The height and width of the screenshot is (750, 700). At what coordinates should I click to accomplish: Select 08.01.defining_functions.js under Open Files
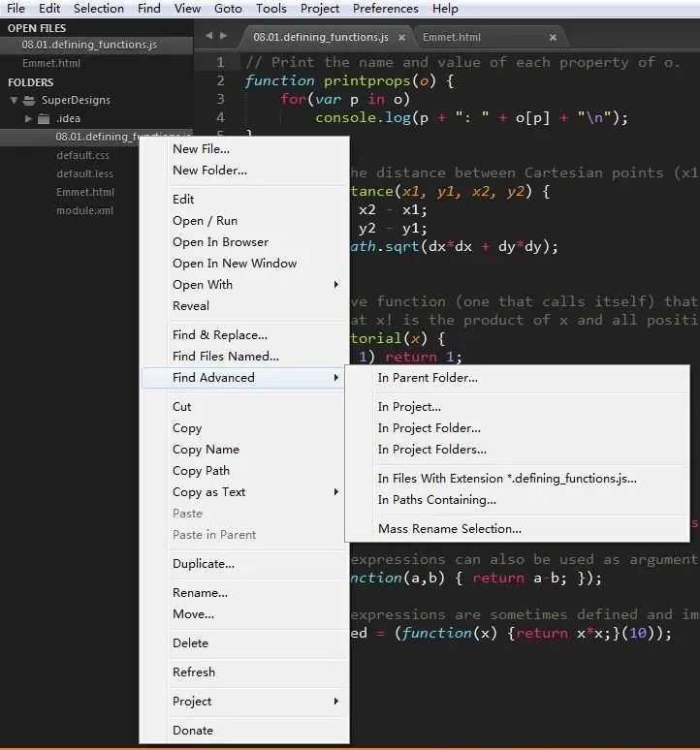click(96, 45)
